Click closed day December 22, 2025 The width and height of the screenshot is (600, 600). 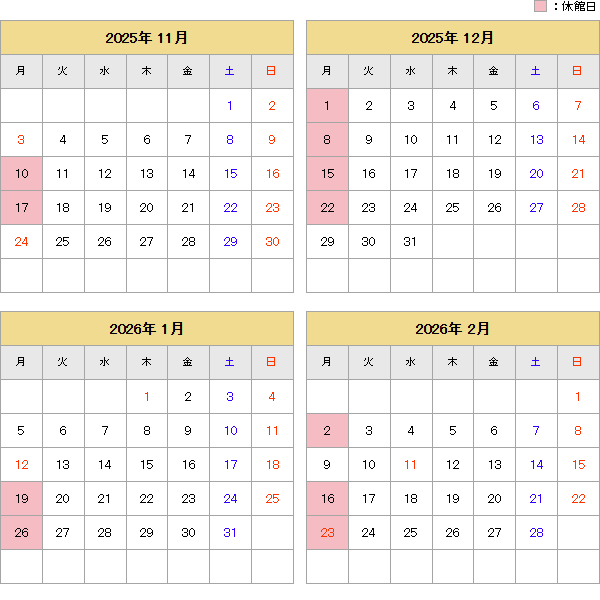click(327, 208)
